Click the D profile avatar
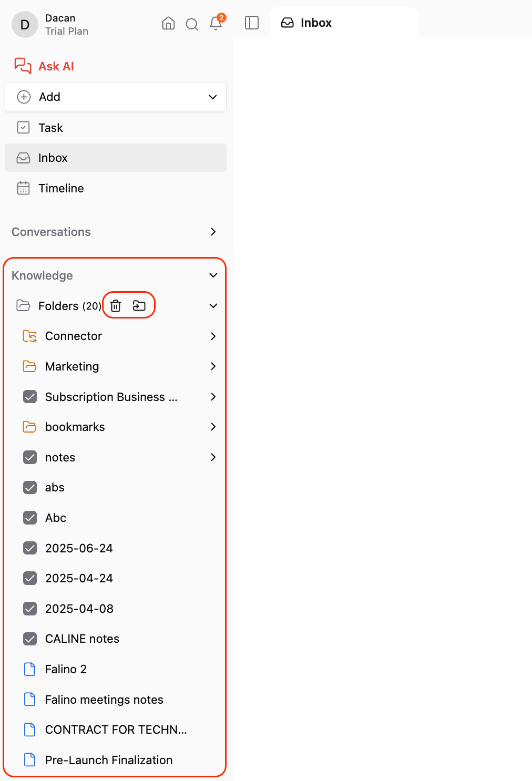Viewport: 532px width, 781px height. click(25, 25)
